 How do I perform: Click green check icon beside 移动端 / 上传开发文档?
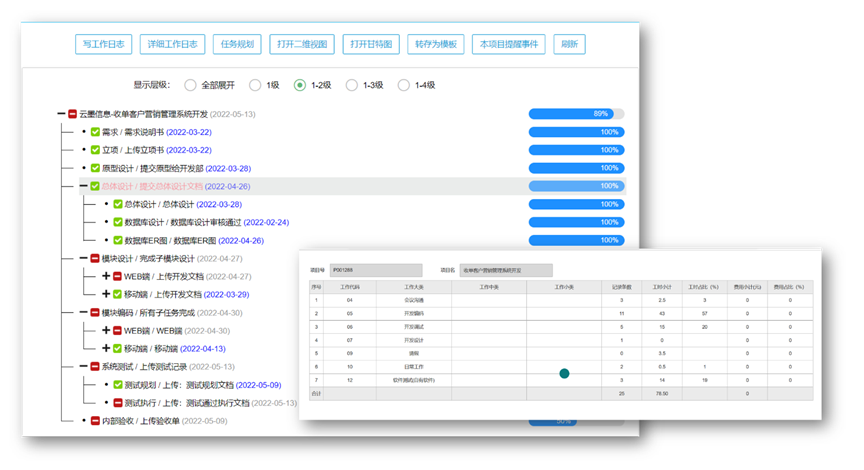pos(117,294)
